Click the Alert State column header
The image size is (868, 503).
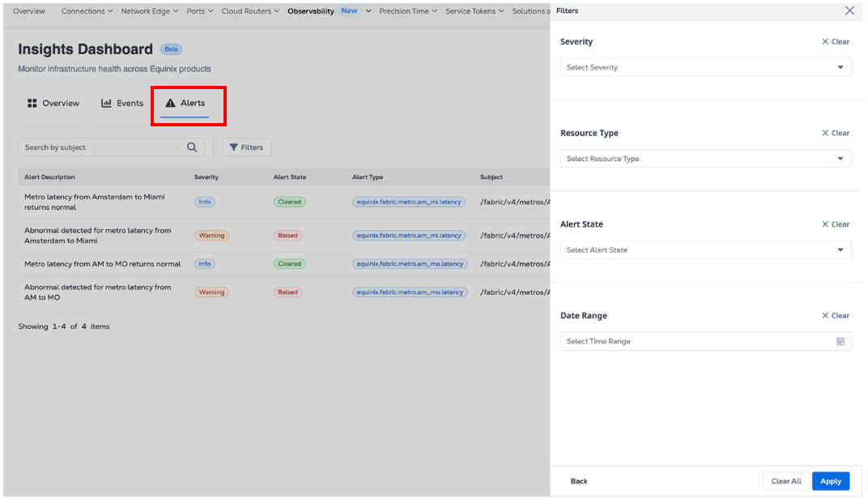point(290,177)
